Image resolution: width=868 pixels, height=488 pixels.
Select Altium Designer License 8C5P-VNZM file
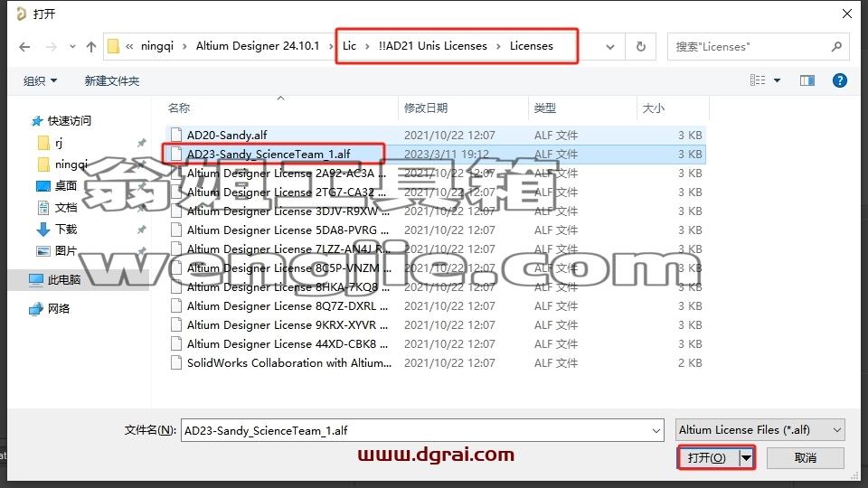(x=435, y=268)
